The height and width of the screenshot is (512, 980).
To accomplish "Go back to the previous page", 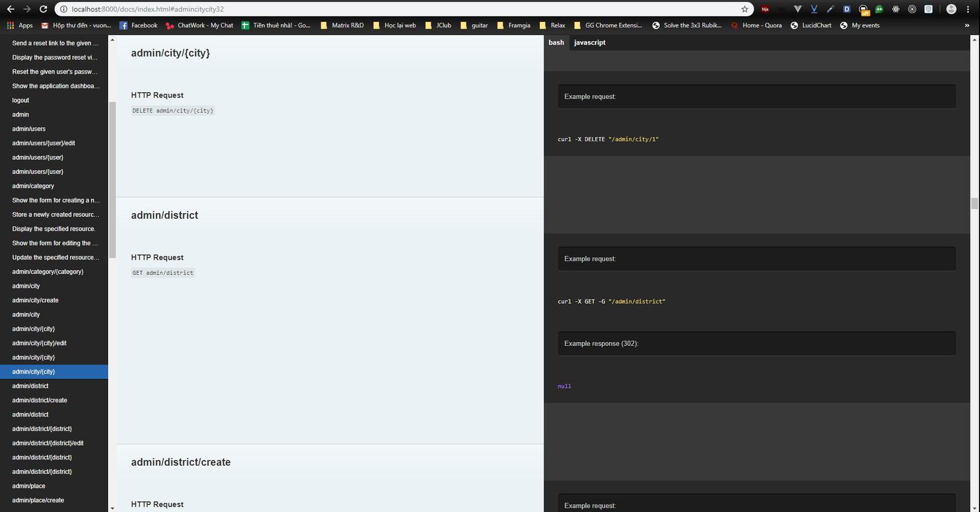I will point(11,9).
